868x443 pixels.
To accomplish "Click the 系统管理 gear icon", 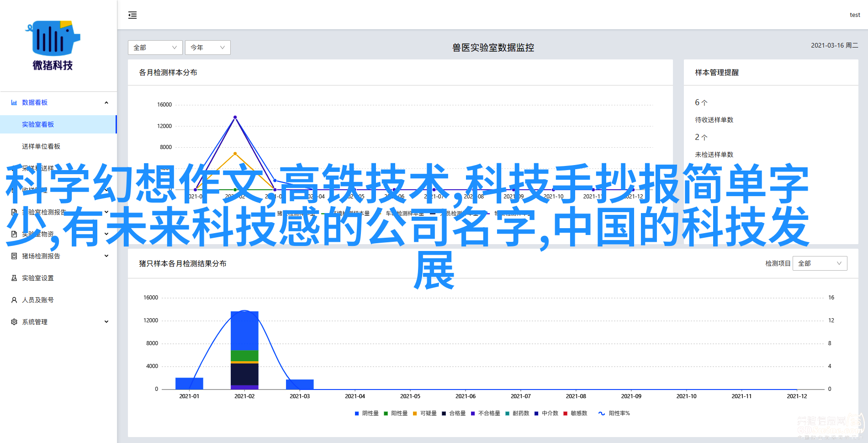I will pyautogui.click(x=14, y=322).
